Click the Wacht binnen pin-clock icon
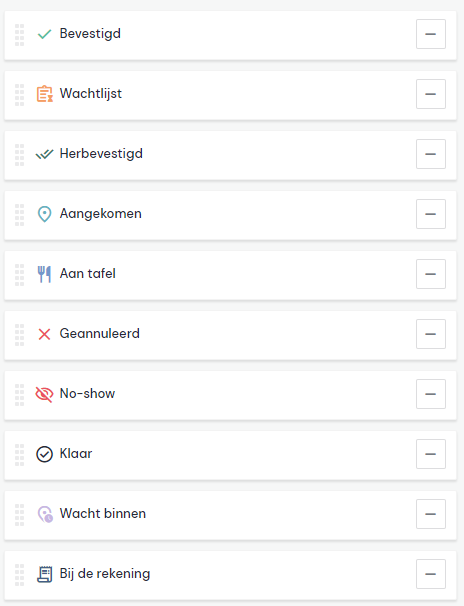Screen dimensions: 464x606 coord(45,514)
